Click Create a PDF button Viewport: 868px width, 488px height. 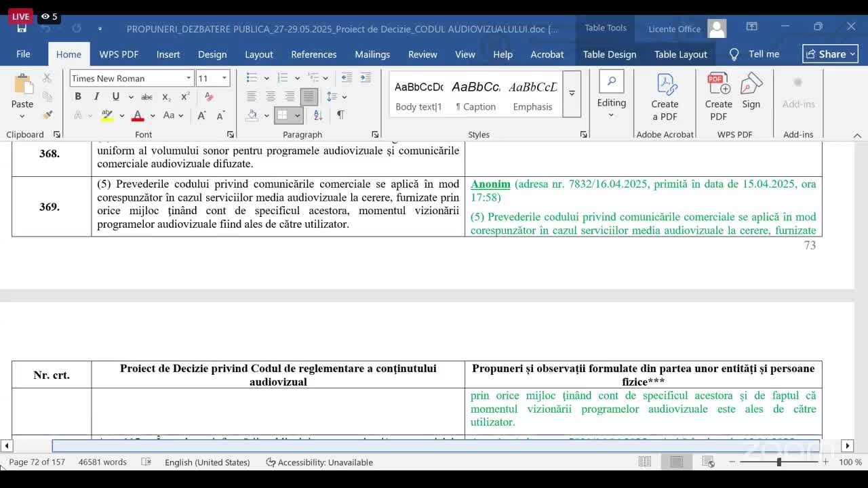665,98
